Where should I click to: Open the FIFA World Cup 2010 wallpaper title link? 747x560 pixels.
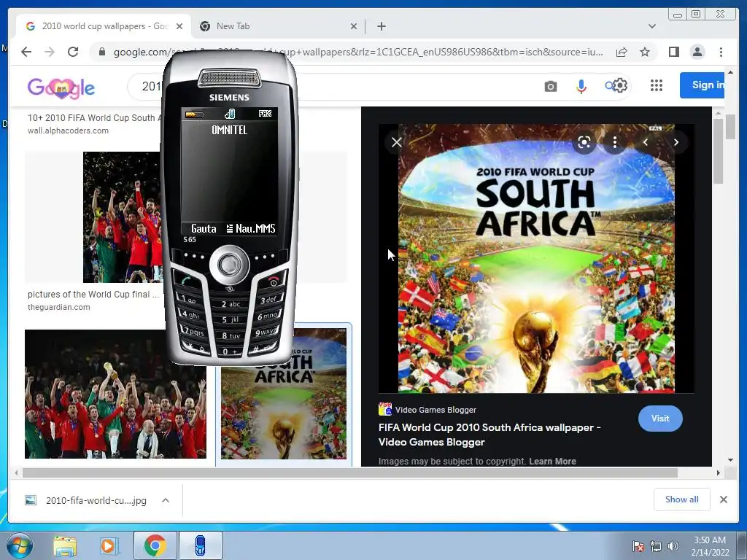(x=489, y=435)
